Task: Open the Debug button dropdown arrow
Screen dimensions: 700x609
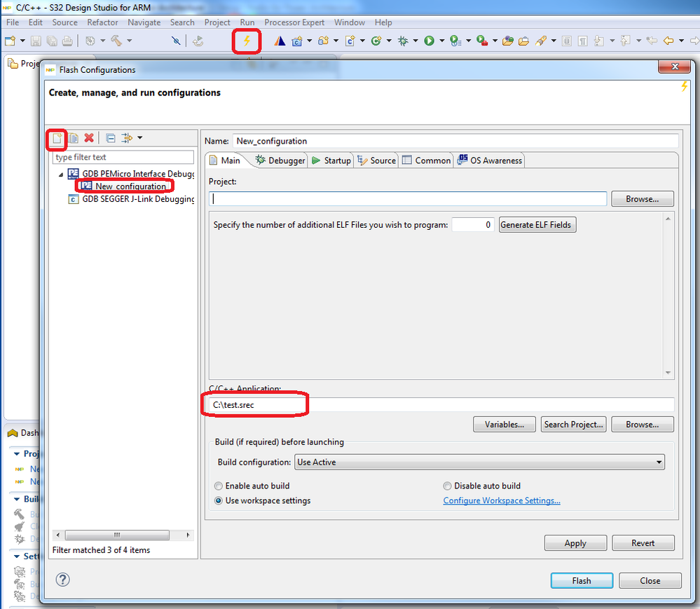Action: tap(416, 41)
